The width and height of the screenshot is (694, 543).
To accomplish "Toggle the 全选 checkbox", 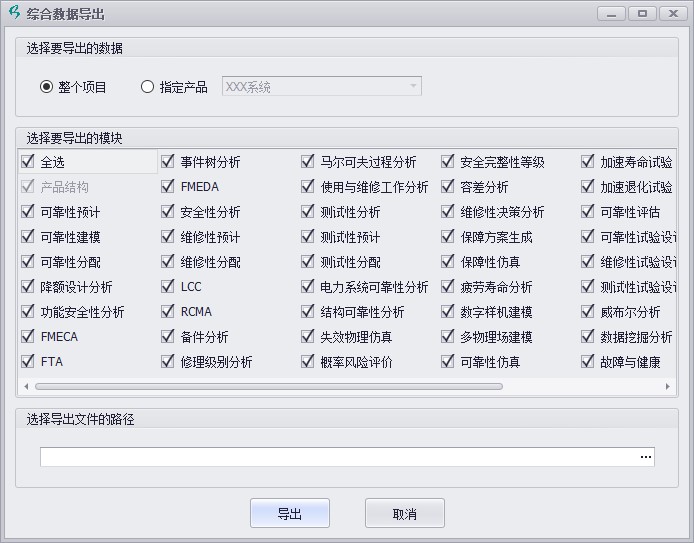I will (27, 162).
